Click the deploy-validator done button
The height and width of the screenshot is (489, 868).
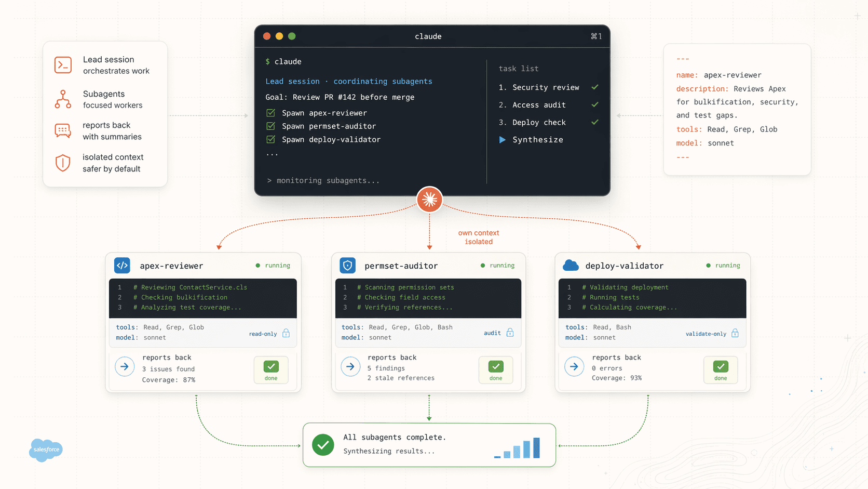(721, 370)
